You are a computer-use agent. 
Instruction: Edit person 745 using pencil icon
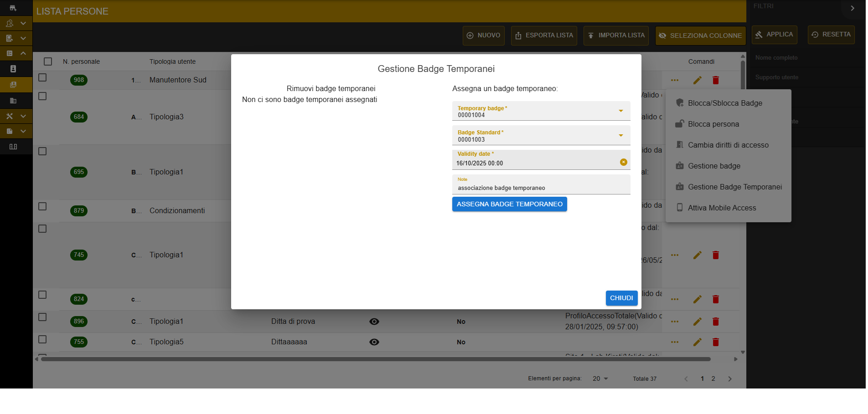(x=697, y=255)
